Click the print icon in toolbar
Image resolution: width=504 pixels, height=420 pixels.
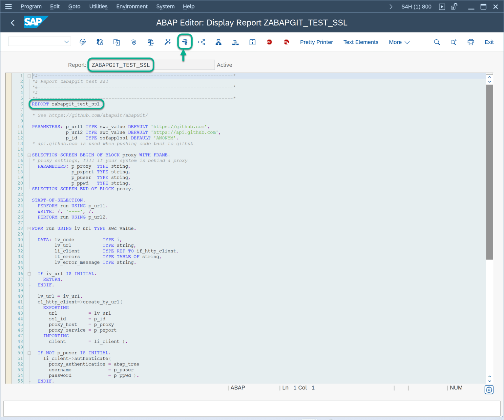(x=471, y=42)
